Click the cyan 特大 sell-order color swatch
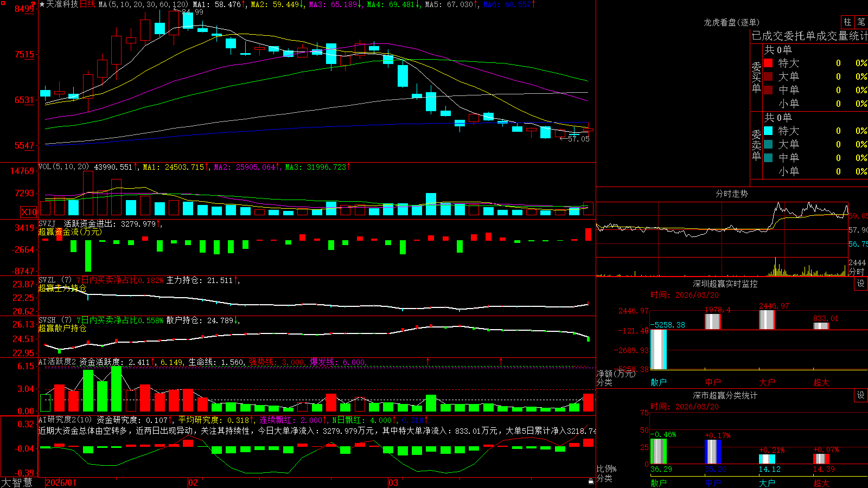Screen dimensions: 868x488 pos(768,131)
